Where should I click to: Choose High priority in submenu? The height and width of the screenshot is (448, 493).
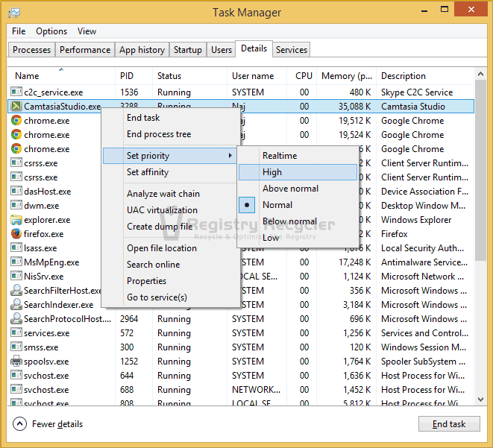click(298, 172)
